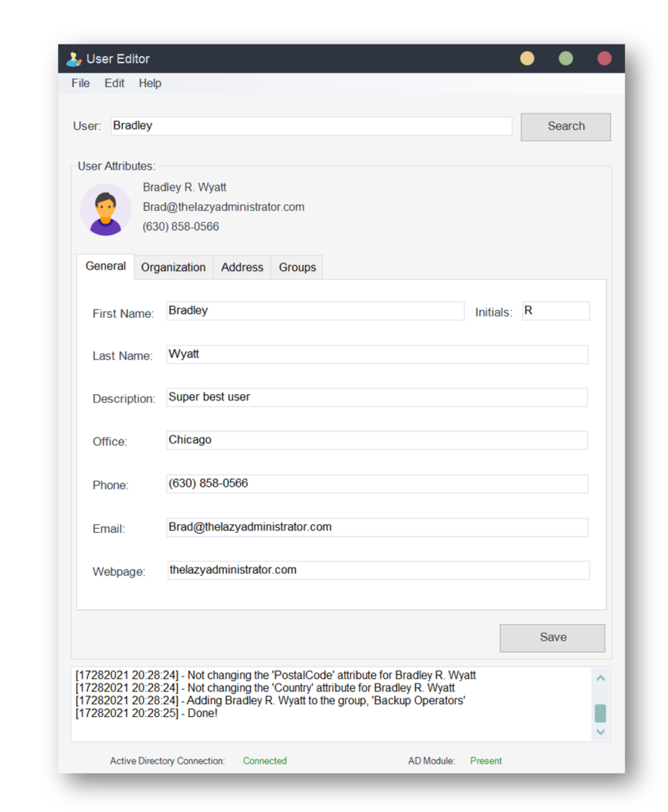The image size is (668, 812).
Task: Click the Initials input field
Action: (x=555, y=311)
